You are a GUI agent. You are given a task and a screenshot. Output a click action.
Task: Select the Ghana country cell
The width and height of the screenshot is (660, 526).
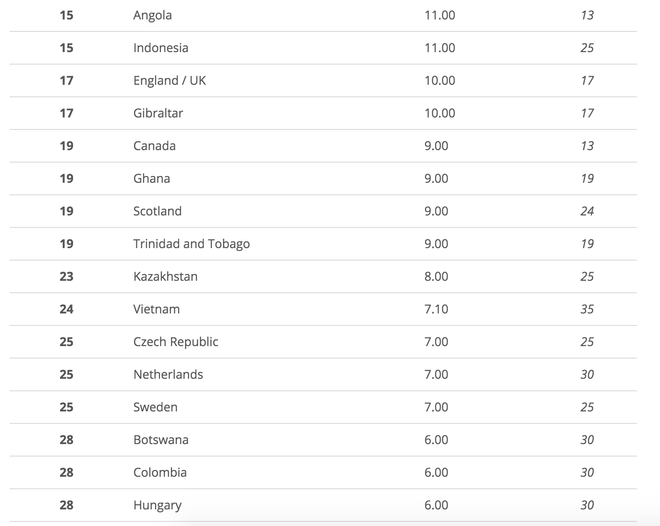click(152, 179)
